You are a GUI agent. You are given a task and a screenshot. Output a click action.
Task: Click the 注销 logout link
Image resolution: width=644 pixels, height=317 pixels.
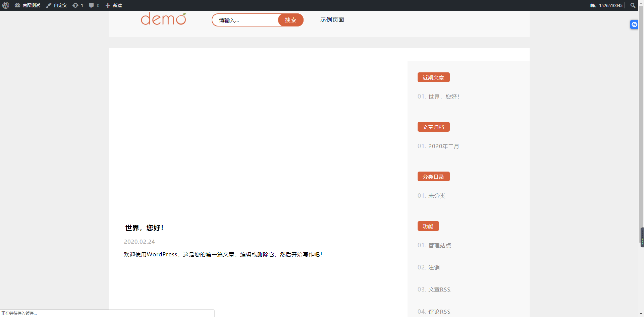point(434,267)
